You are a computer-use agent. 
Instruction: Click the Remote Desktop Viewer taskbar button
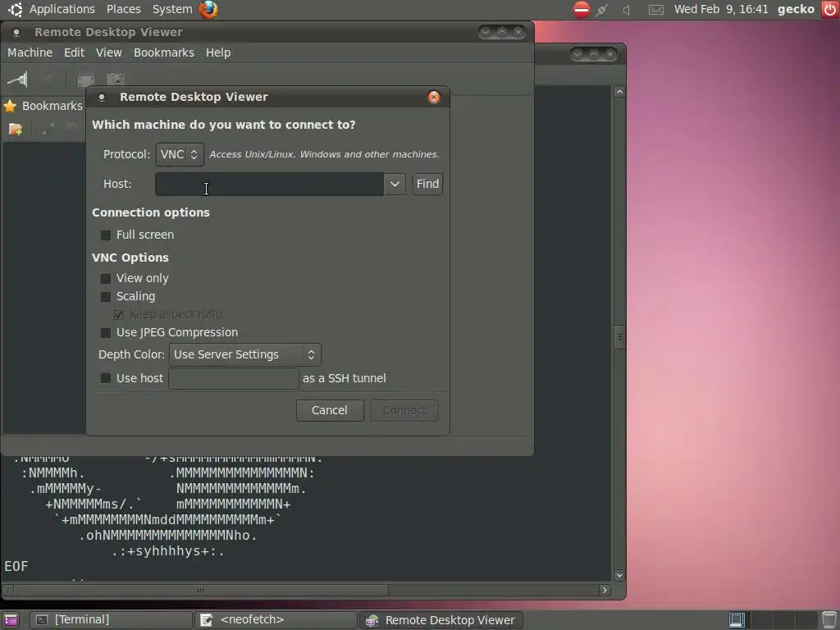(441, 620)
